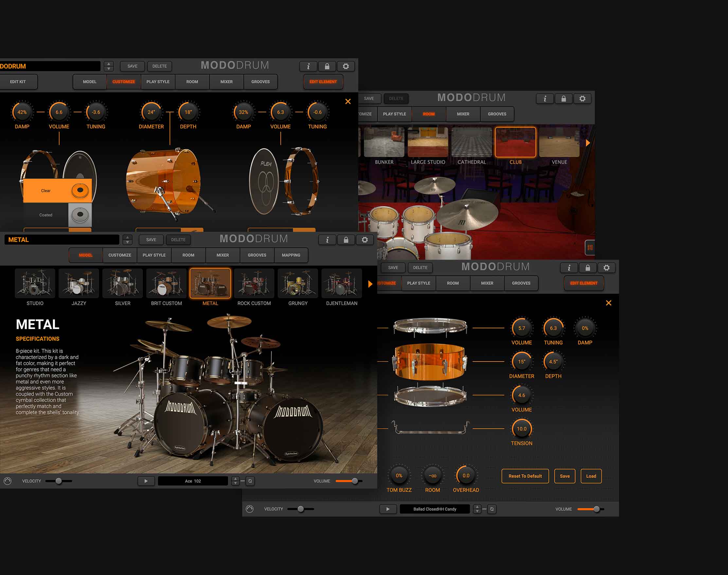Step groove selector beside Ace 102
728x575 pixels.
point(235,481)
